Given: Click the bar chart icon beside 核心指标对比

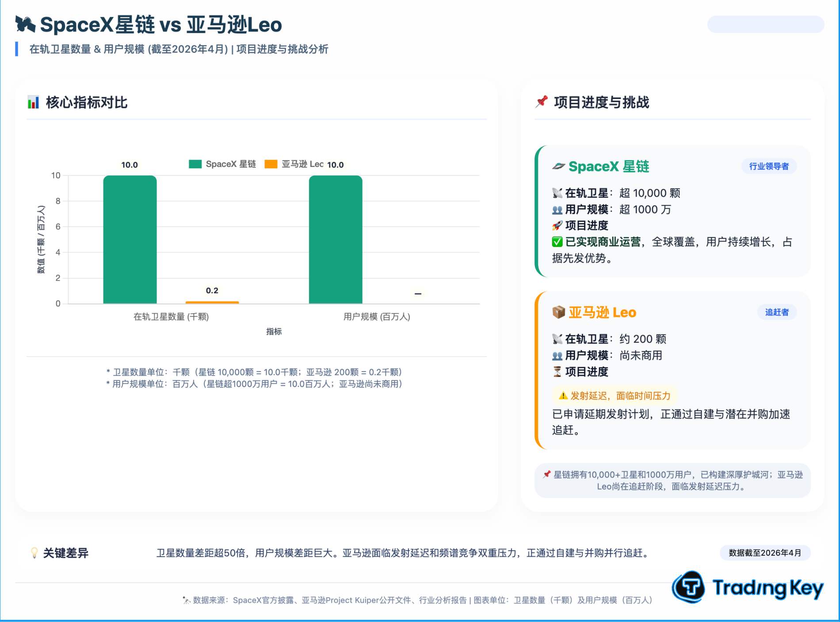Looking at the screenshot, I should 33,102.
